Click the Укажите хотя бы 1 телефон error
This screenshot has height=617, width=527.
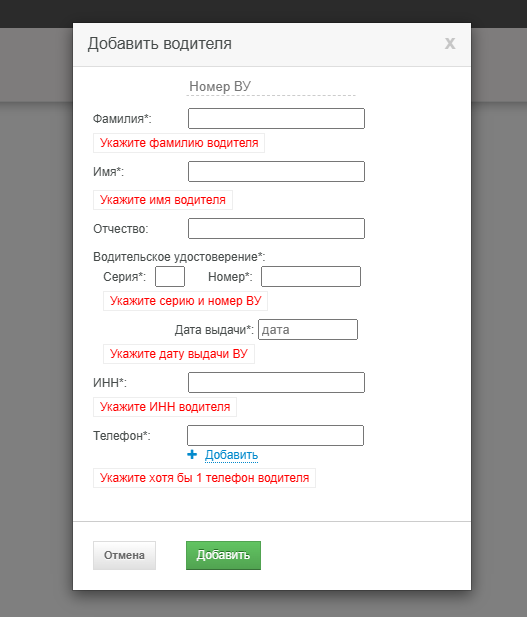(205, 478)
